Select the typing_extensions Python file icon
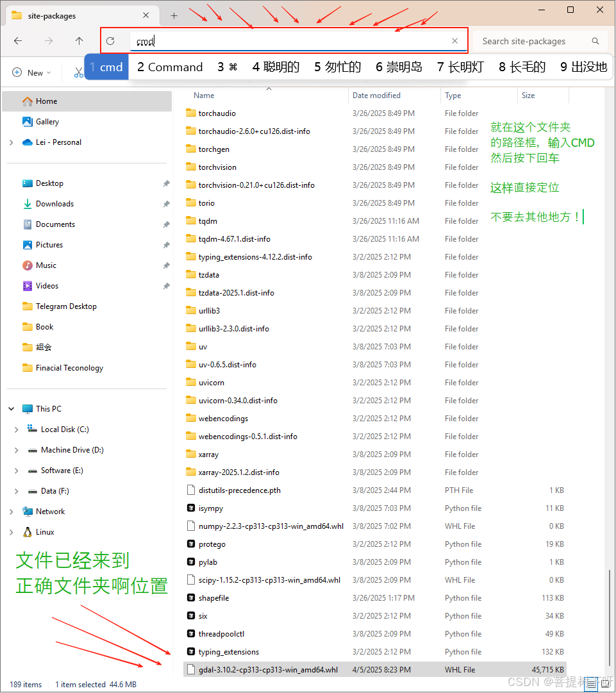Image resolution: width=616 pixels, height=693 pixels. [191, 651]
